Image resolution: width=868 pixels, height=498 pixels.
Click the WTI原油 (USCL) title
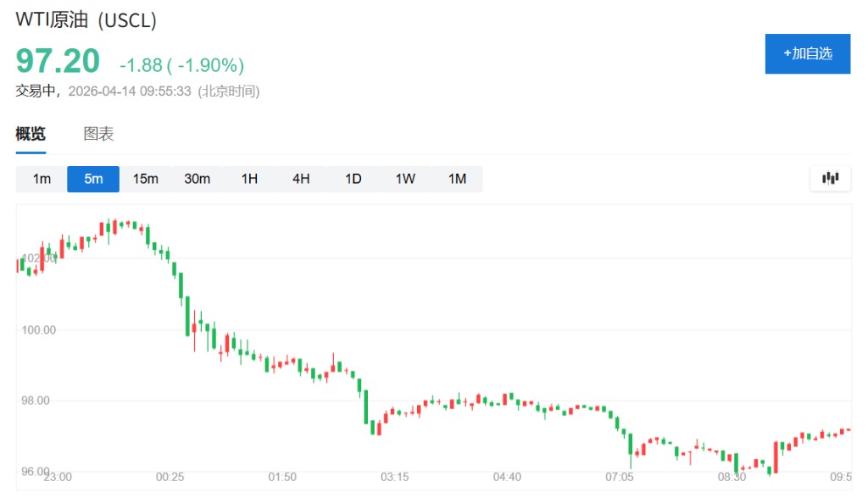coord(86,21)
